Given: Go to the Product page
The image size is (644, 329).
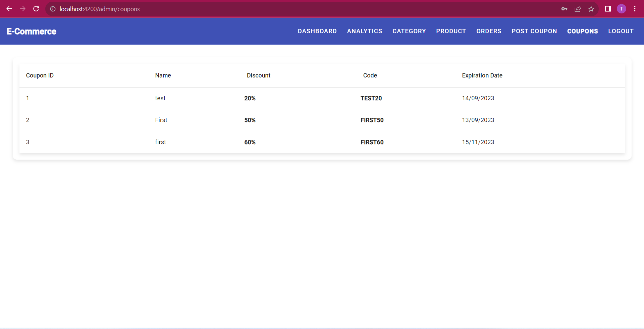Looking at the screenshot, I should coord(451,31).
